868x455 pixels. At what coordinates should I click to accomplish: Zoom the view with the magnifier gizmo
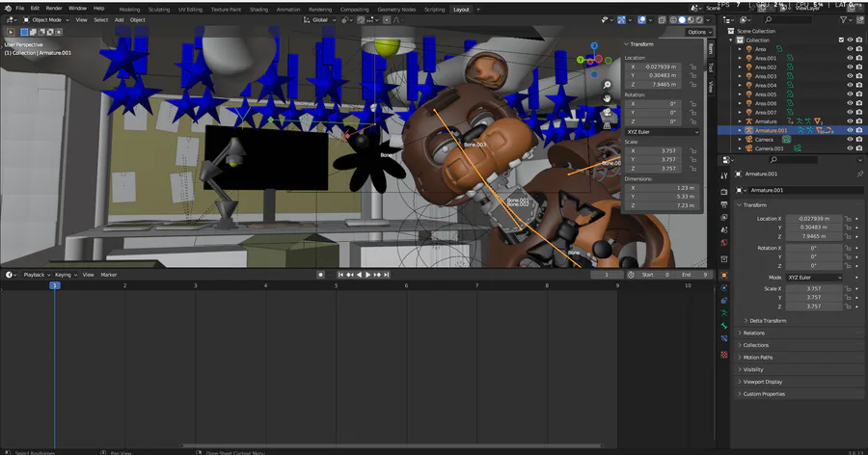click(607, 85)
